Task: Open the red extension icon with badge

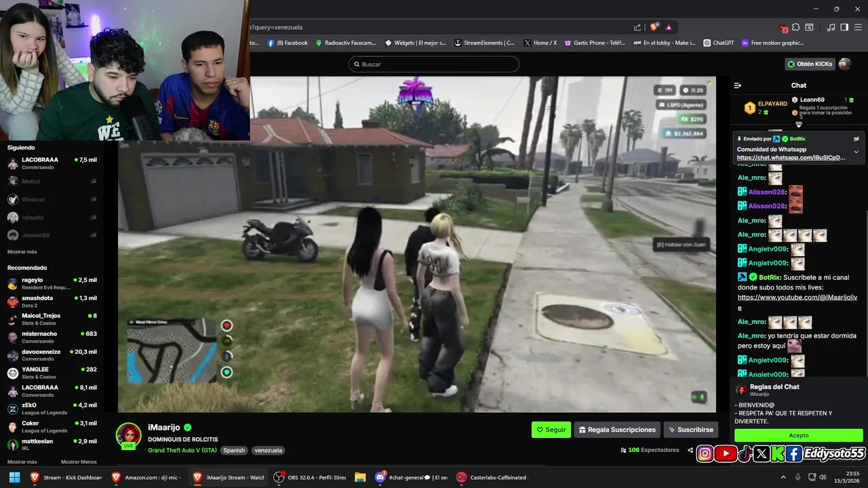Action: (784, 28)
